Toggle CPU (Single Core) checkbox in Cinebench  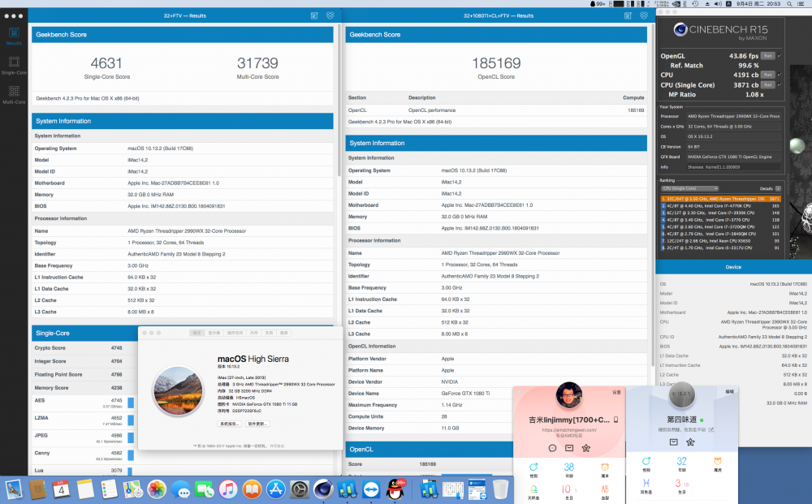(780, 84)
